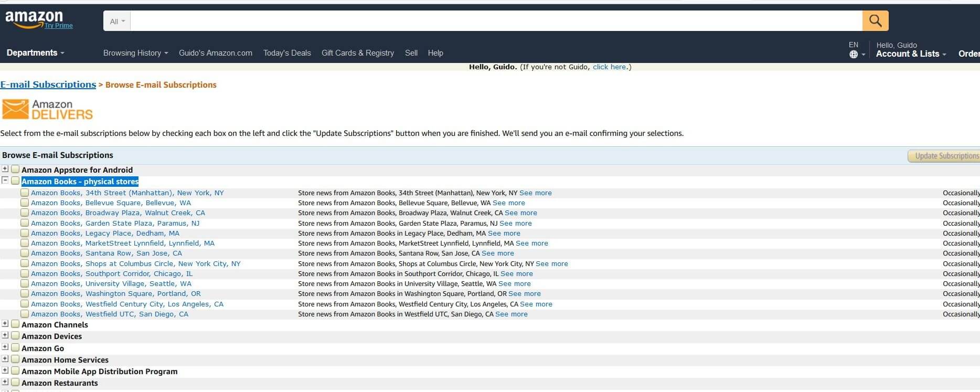The image size is (980, 392).
Task: Check the Bellevue Square store checkbox
Action: (x=25, y=203)
